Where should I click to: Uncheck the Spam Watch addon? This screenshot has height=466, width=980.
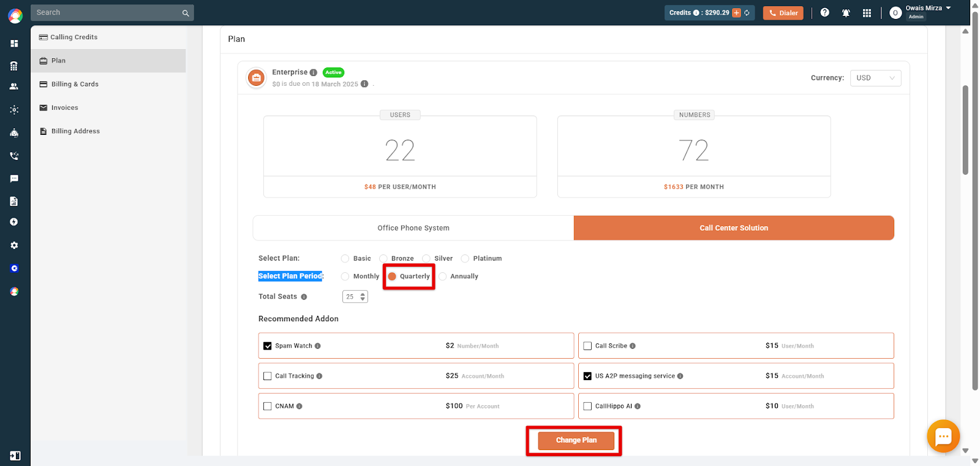click(268, 346)
